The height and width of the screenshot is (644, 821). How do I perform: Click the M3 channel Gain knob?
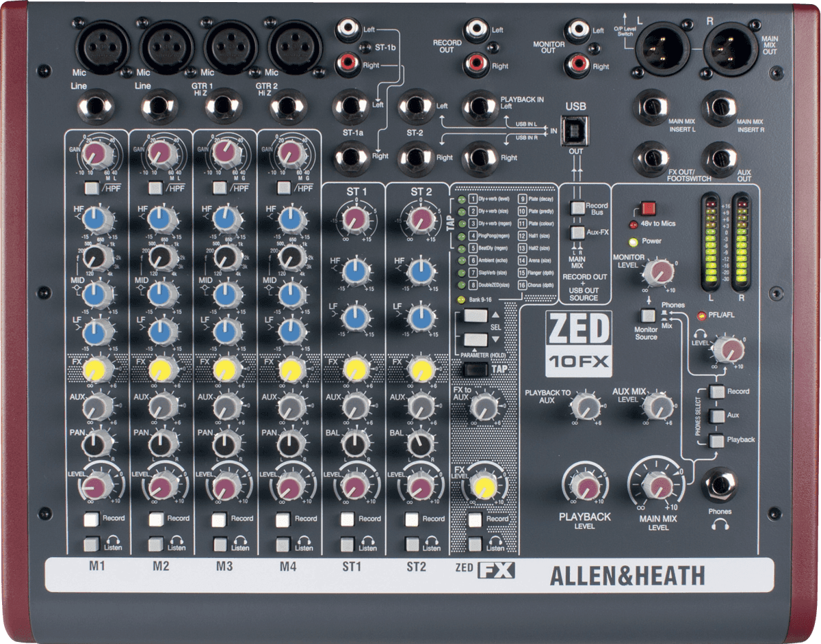tap(224, 152)
